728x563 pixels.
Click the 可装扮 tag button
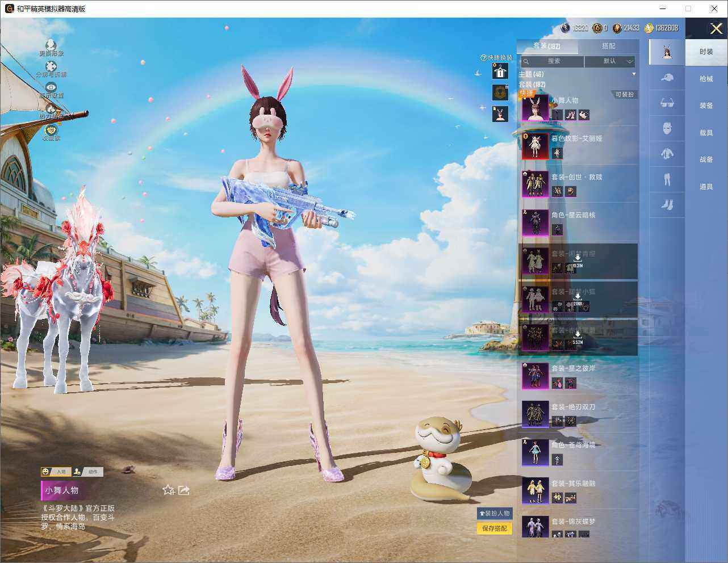tap(625, 95)
